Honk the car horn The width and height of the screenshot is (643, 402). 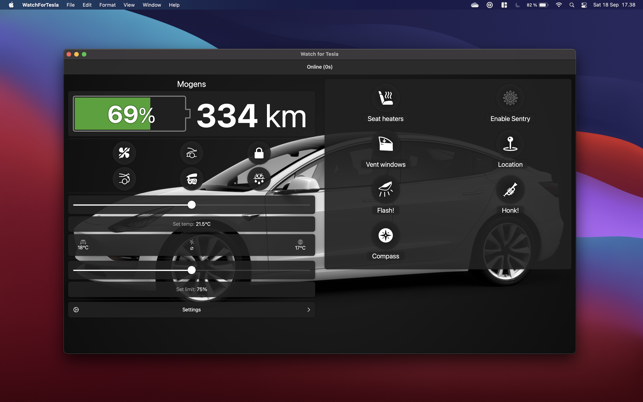click(510, 190)
